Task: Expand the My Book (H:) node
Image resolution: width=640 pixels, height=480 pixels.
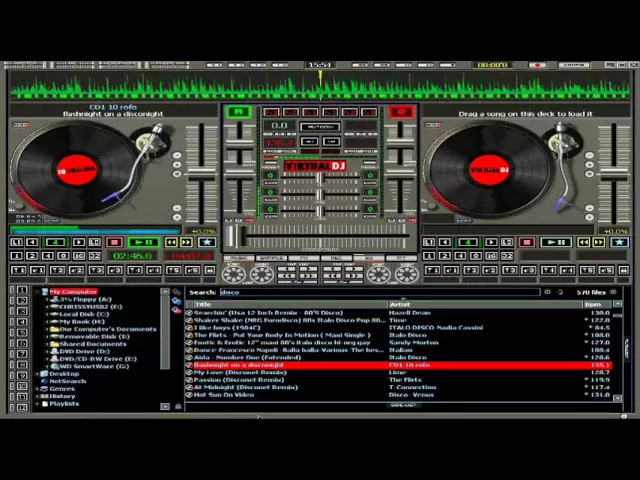Action: 47,322
